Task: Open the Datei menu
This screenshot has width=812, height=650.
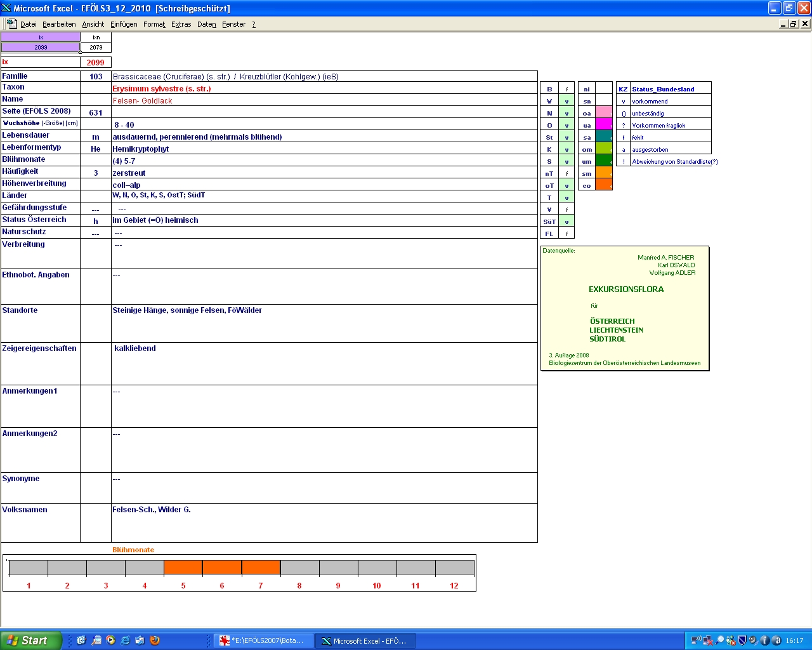Action: click(29, 24)
